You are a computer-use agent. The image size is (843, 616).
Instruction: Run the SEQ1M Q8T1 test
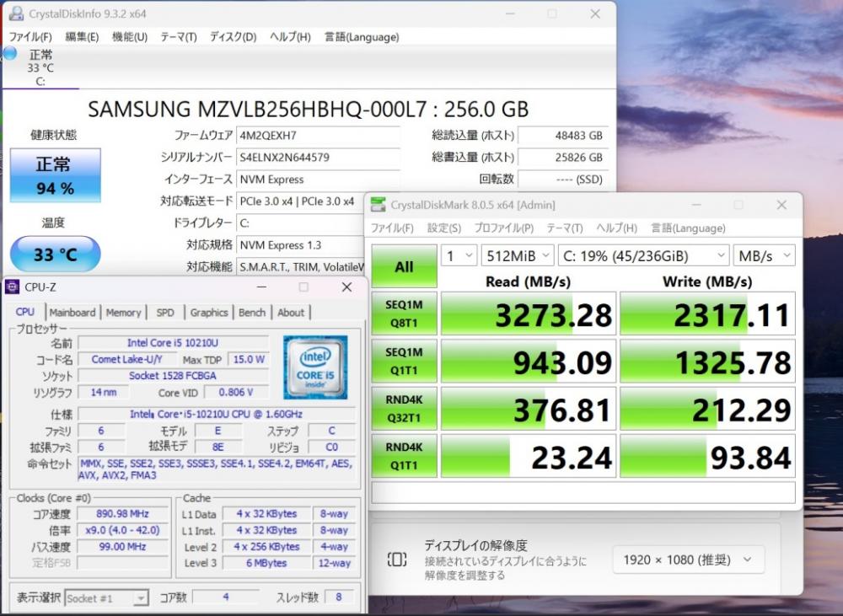click(x=404, y=314)
